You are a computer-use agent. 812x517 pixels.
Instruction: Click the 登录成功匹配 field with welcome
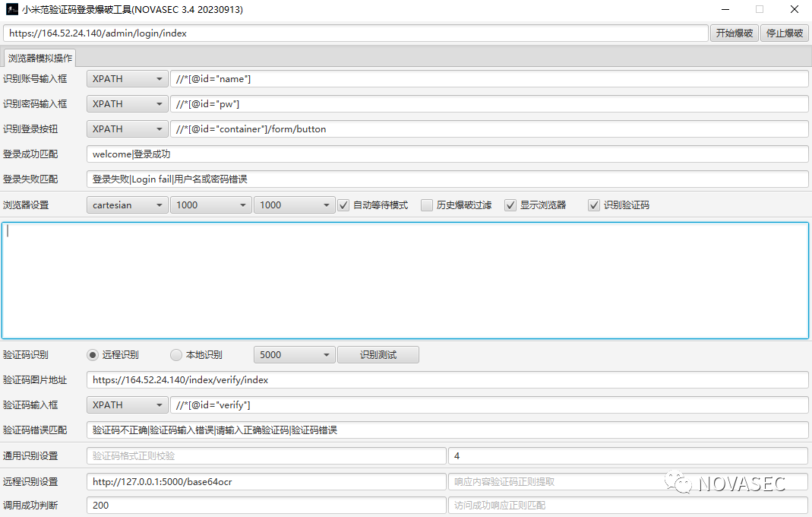pos(447,154)
